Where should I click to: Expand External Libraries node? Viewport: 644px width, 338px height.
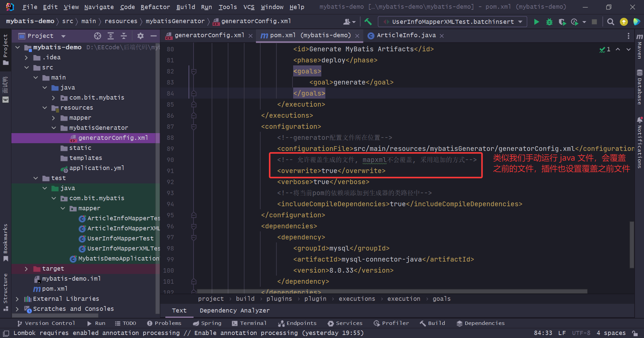(x=17, y=299)
